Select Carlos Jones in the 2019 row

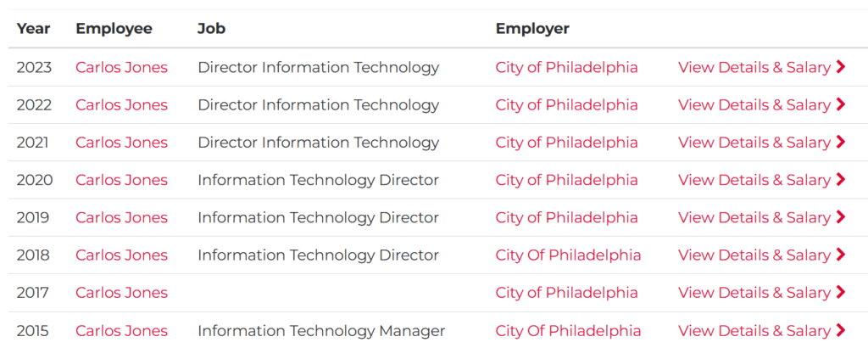(122, 218)
